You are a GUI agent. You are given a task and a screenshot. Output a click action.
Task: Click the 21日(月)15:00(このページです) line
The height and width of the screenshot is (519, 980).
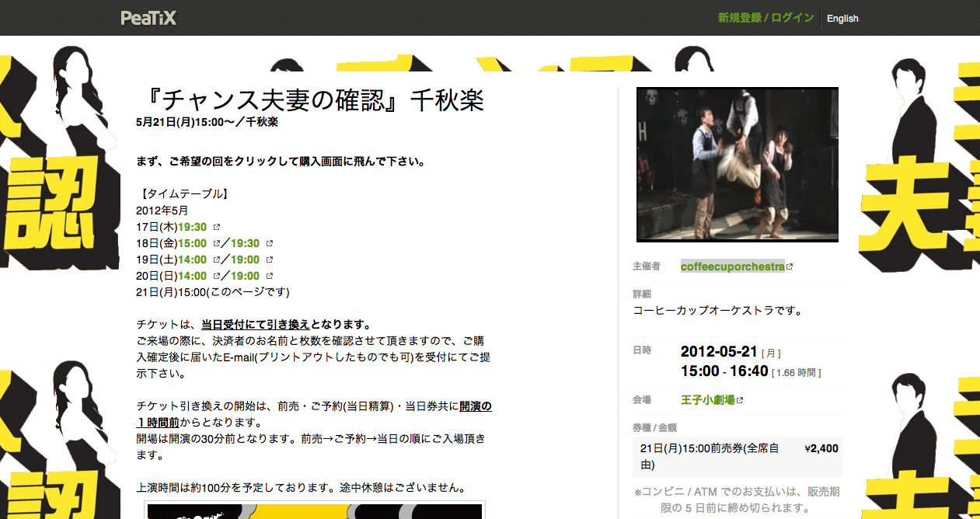(213, 292)
